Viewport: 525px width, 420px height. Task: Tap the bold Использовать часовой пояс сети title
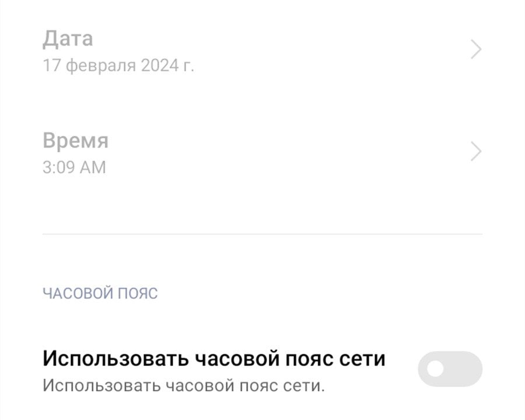(214, 358)
